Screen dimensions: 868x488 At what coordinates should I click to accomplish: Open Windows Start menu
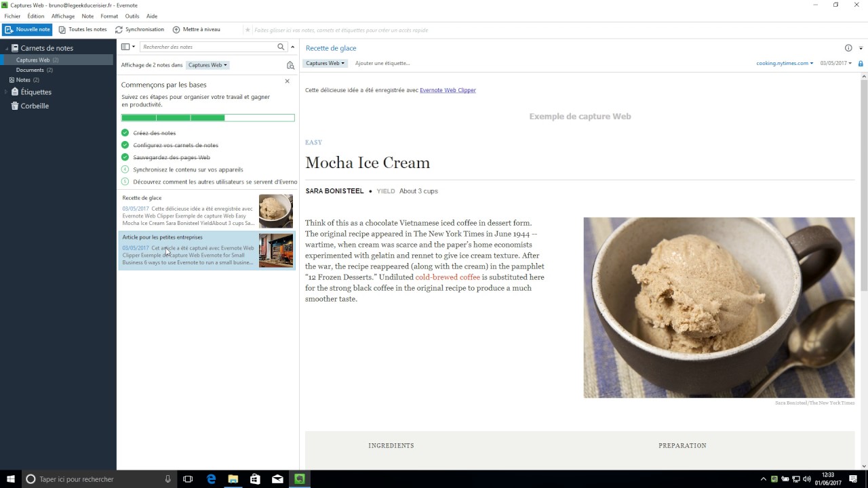coord(9,479)
